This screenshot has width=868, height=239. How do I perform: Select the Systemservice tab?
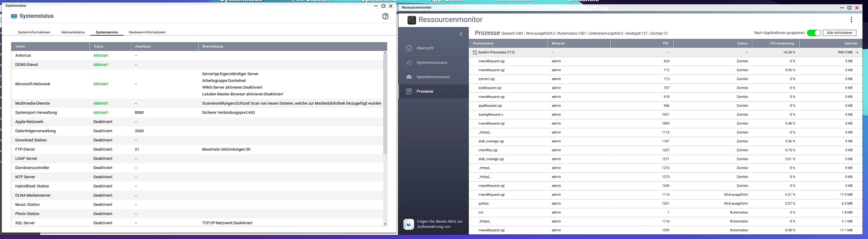pyautogui.click(x=107, y=33)
